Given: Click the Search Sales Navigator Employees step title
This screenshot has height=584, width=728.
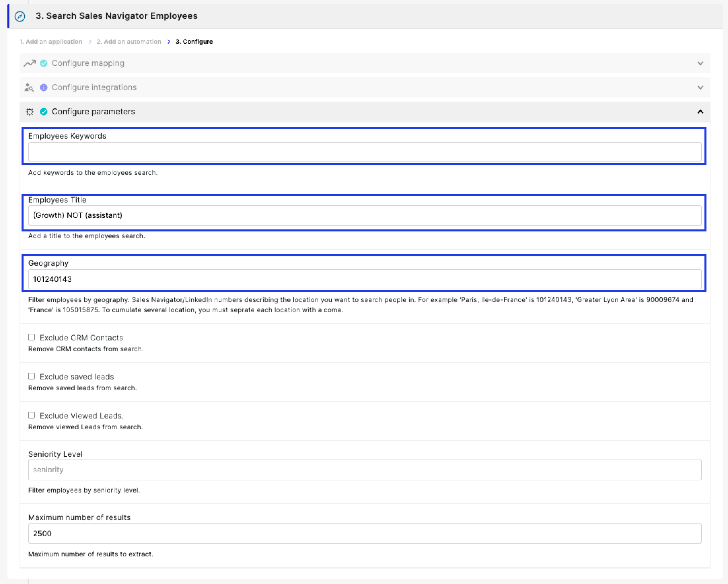Looking at the screenshot, I should click(x=116, y=16).
